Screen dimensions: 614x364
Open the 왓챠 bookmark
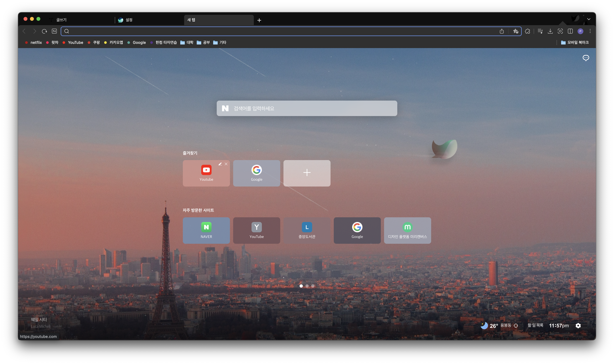[52, 42]
